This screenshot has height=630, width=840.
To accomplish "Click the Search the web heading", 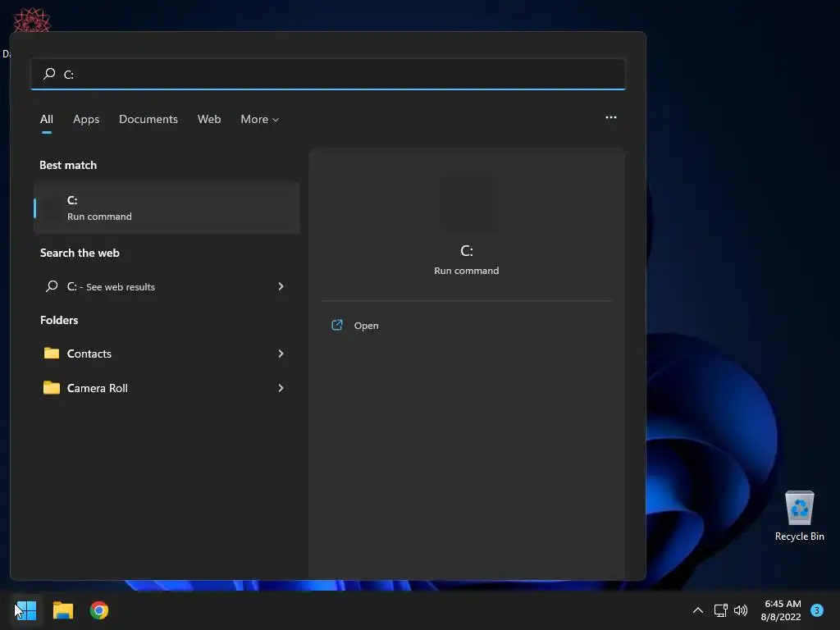I will [x=80, y=253].
